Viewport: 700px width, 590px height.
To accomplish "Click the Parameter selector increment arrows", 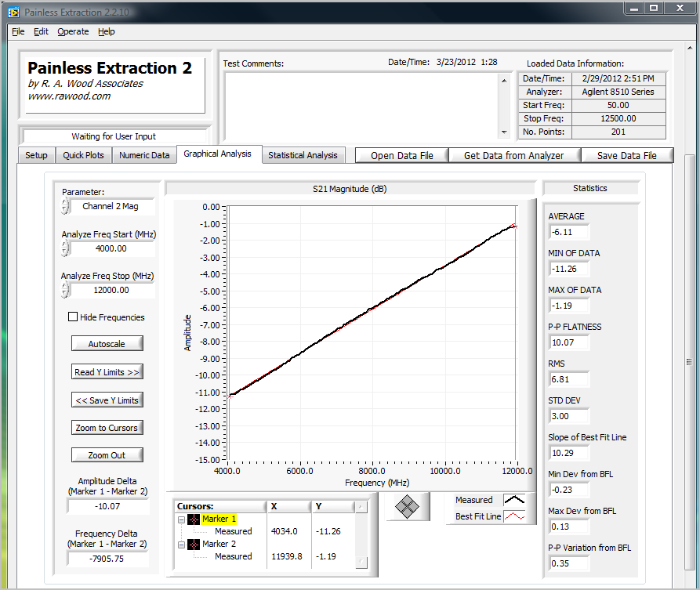I will click(x=65, y=206).
